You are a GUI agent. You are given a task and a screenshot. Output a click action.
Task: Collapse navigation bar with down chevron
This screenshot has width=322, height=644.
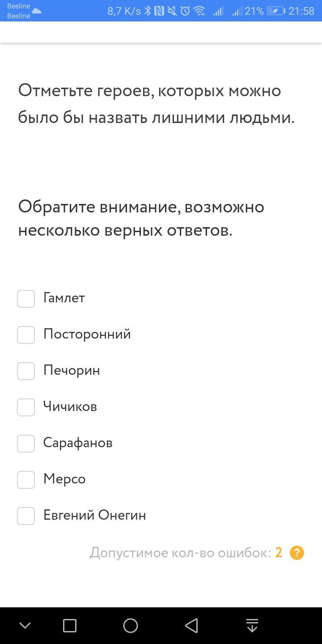pos(25,626)
